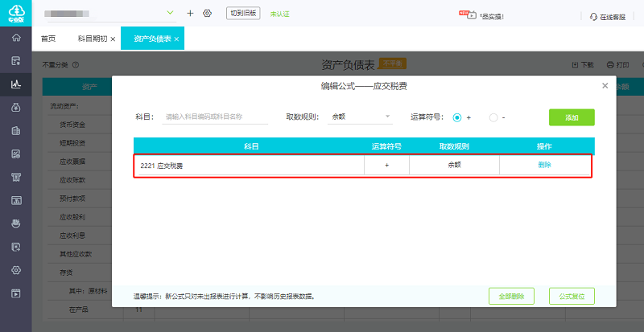Viewport: 644px width, 332px height.
Task: Click the online customer service headset icon
Action: tap(593, 15)
